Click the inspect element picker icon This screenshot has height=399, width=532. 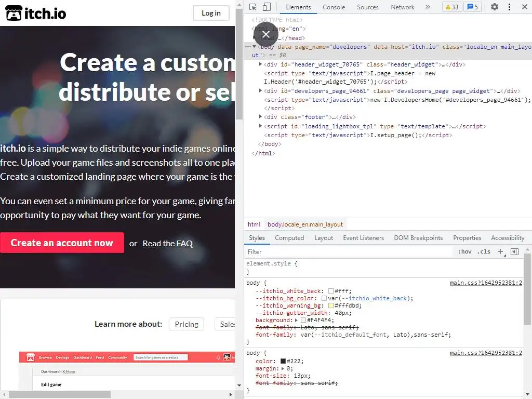pos(252,7)
